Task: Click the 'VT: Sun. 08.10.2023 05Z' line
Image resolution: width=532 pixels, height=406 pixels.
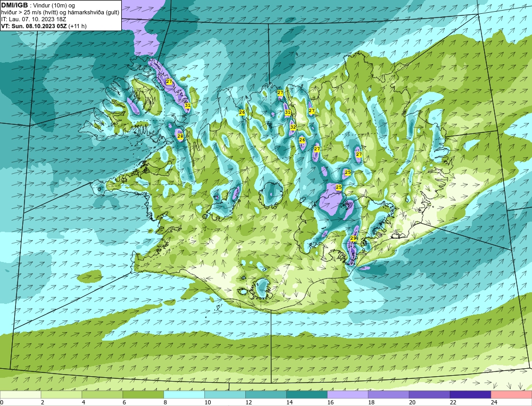Action: (x=44, y=26)
